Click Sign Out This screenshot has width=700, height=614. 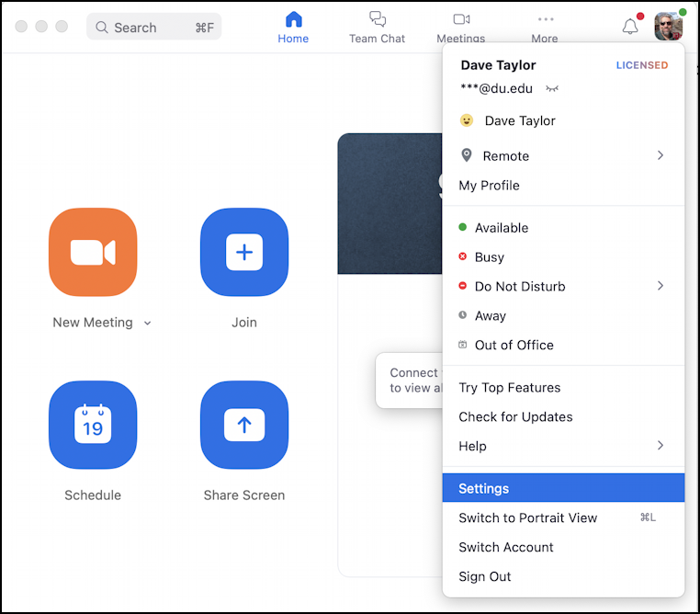(563, 577)
